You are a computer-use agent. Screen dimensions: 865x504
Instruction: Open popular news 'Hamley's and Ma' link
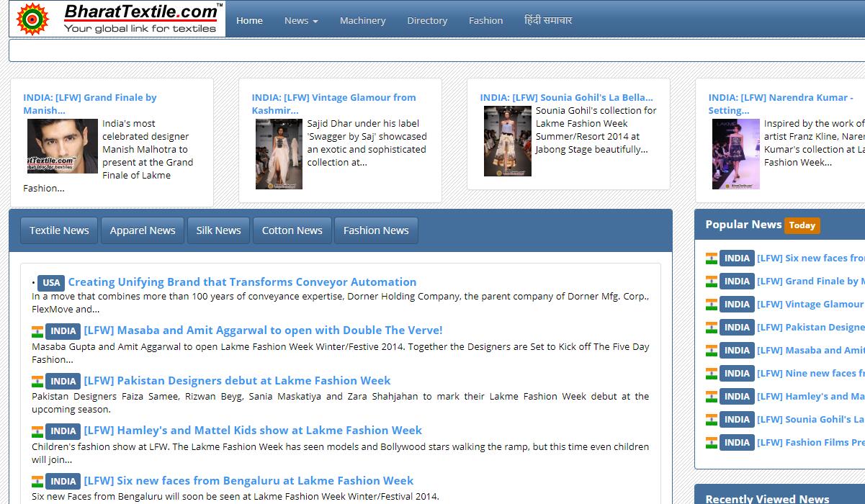[811, 396]
